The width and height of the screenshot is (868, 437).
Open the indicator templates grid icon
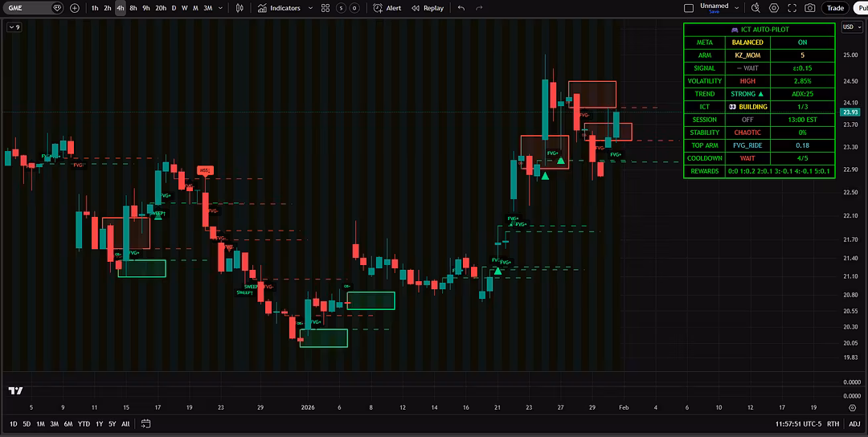point(325,8)
